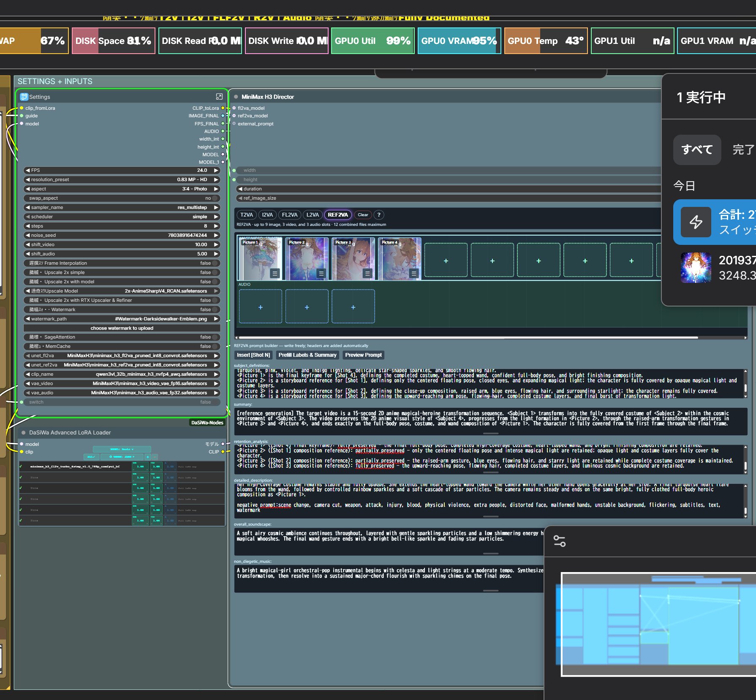This screenshot has width=756, height=700.
Task: Select the すべて queue filter tab
Action: (x=697, y=150)
